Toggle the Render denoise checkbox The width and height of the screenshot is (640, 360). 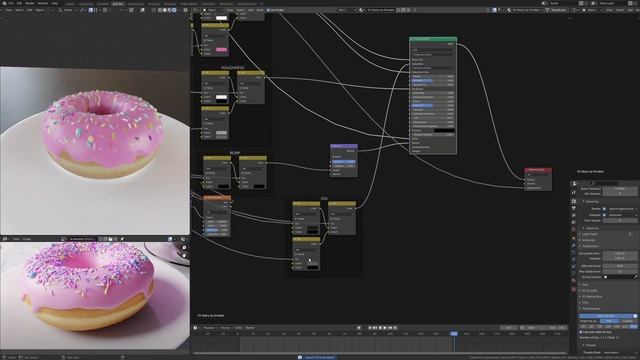(604, 209)
